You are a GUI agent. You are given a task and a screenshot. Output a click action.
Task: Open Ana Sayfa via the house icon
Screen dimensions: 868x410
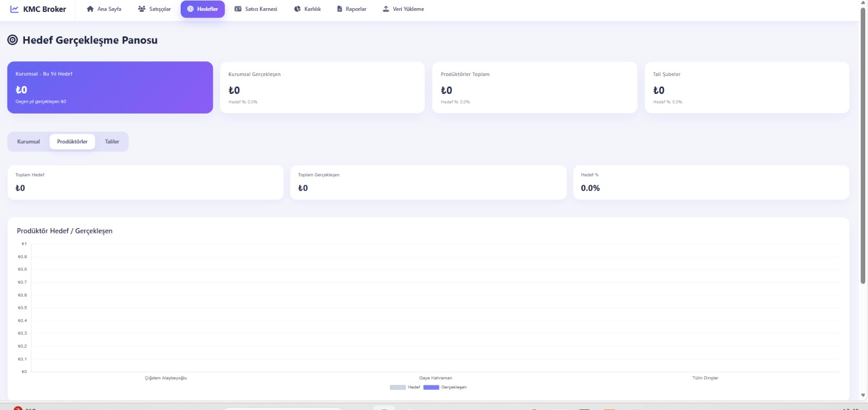click(90, 9)
